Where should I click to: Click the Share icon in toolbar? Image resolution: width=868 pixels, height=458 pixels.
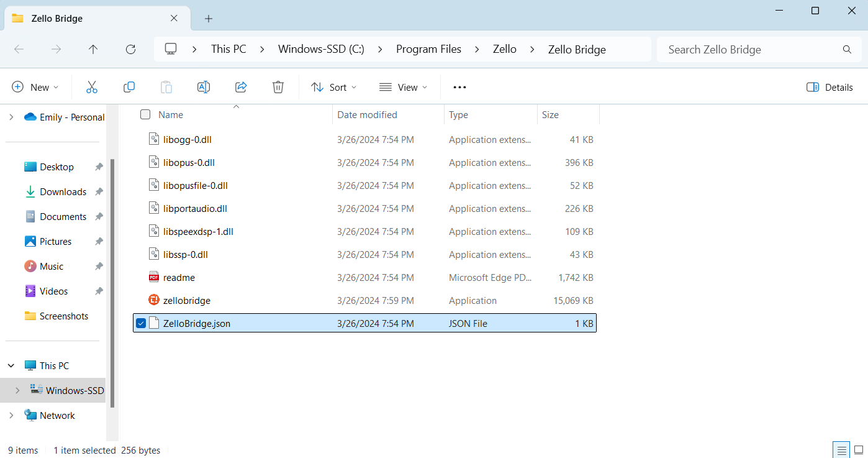click(241, 87)
